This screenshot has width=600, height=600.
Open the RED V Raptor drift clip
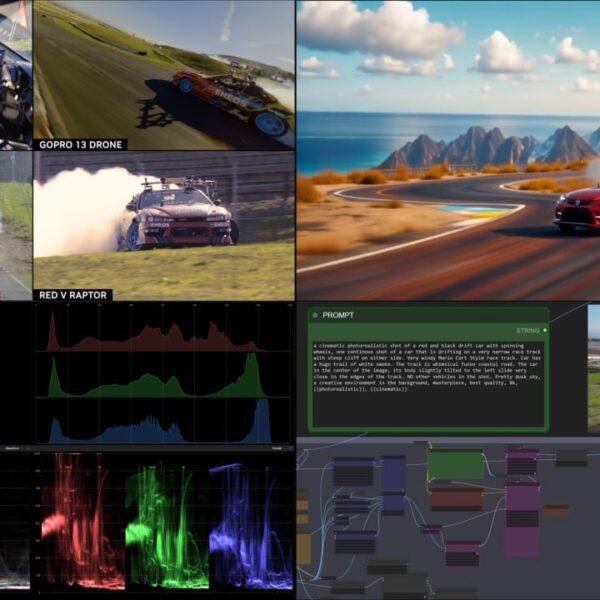point(164,226)
